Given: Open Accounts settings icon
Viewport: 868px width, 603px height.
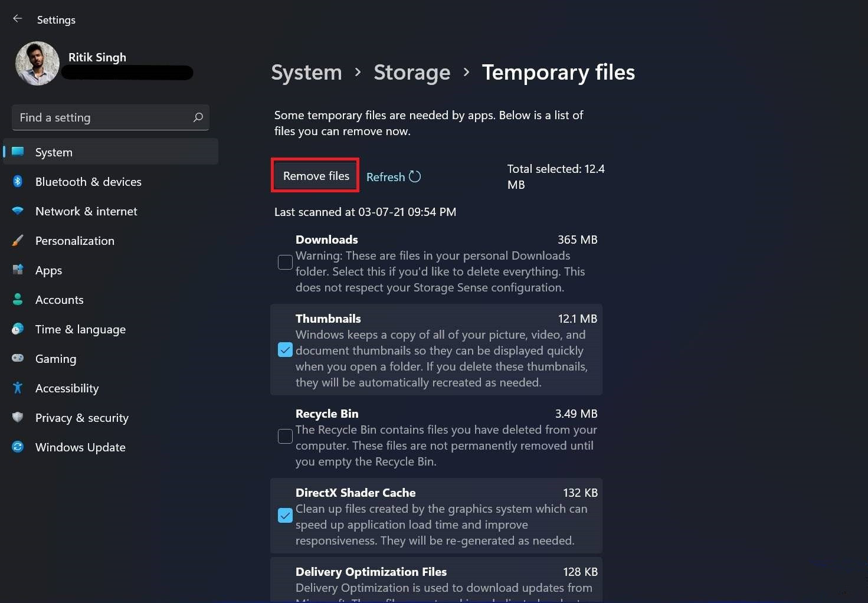Looking at the screenshot, I should pyautogui.click(x=18, y=300).
